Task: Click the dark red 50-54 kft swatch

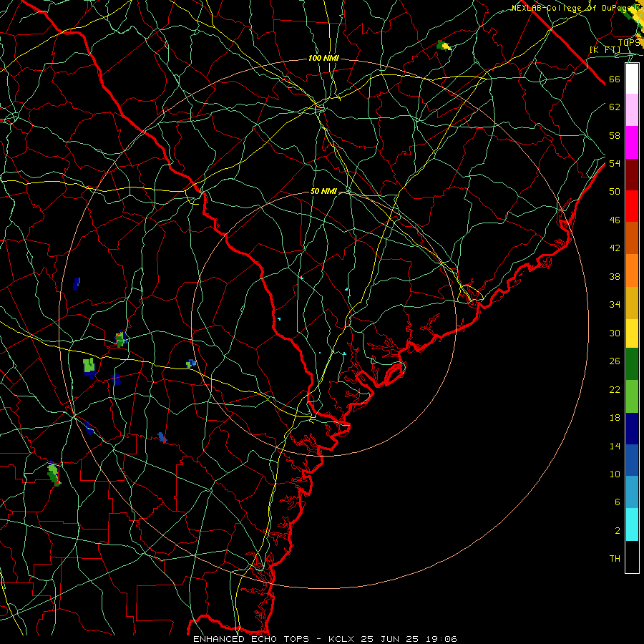Action: tap(632, 175)
